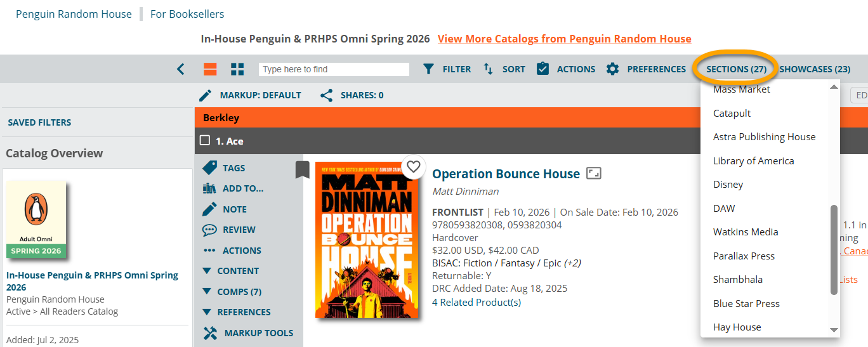The width and height of the screenshot is (868, 347).
Task: Click the Sort arrows icon
Action: [x=488, y=69]
